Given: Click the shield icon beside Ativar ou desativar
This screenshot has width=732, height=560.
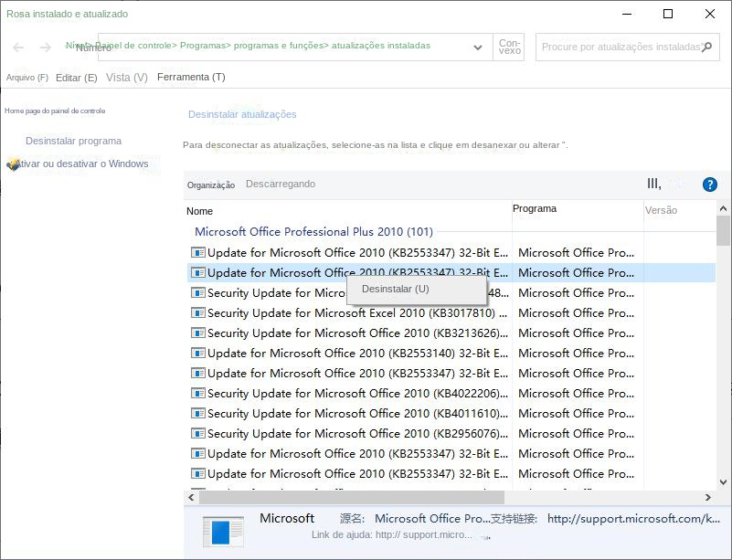Looking at the screenshot, I should point(13,164).
